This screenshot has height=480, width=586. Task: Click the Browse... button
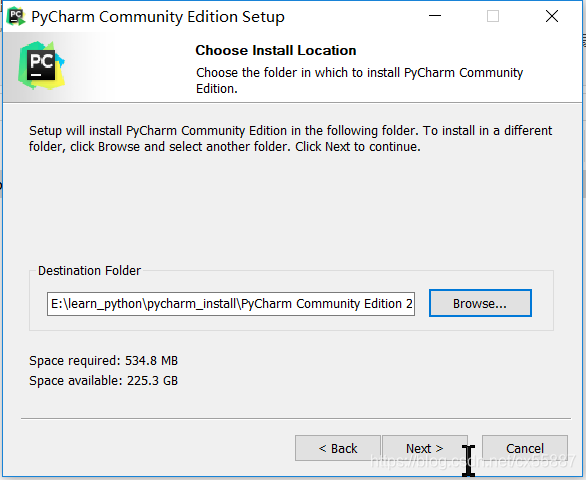coord(480,303)
